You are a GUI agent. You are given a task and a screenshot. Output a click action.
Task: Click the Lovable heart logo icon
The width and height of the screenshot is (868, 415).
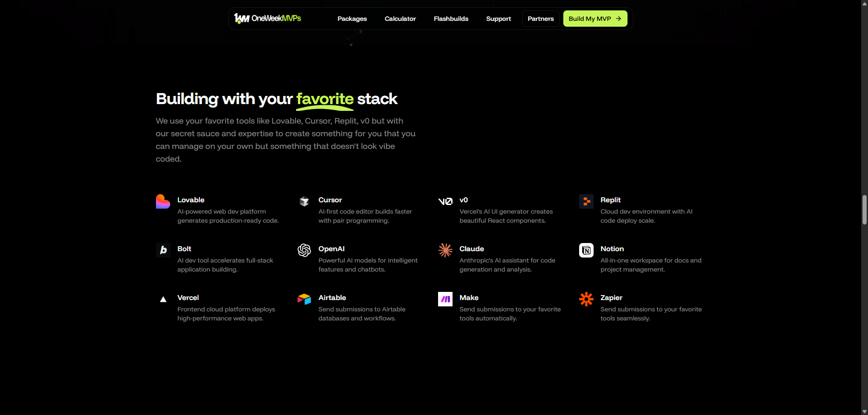tap(163, 201)
